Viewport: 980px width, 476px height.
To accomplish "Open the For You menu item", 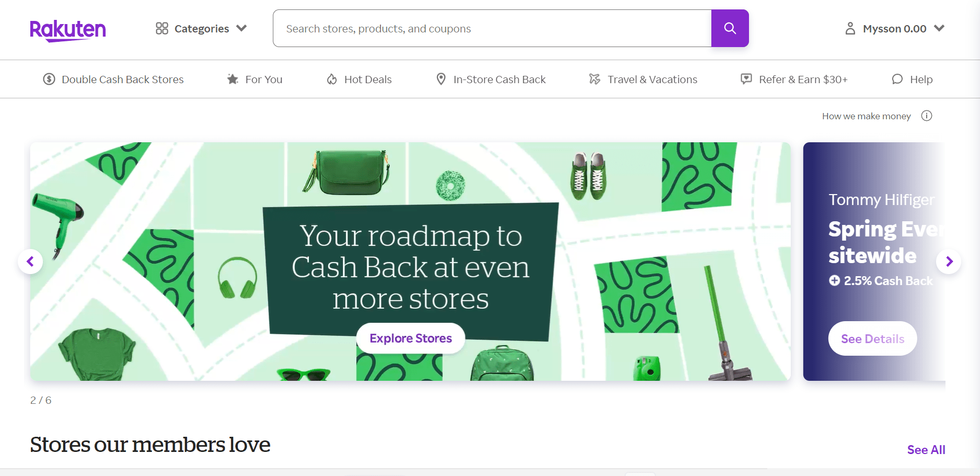I will point(255,79).
